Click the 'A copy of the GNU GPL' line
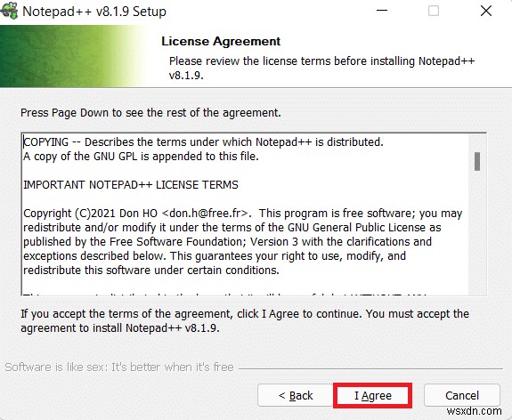 141,157
